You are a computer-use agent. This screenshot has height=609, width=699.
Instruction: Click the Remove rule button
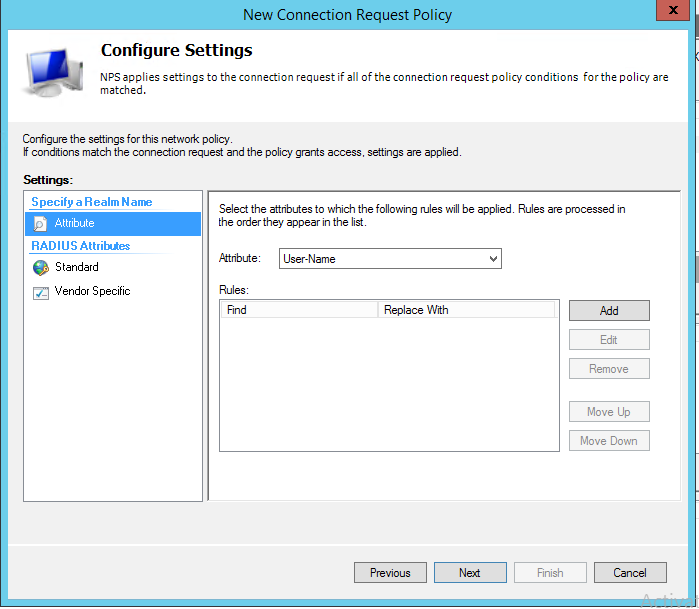click(x=609, y=369)
